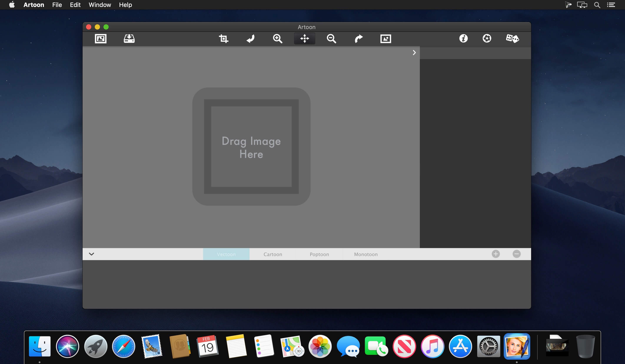
Task: Click the plus add preset button
Action: coord(495,254)
